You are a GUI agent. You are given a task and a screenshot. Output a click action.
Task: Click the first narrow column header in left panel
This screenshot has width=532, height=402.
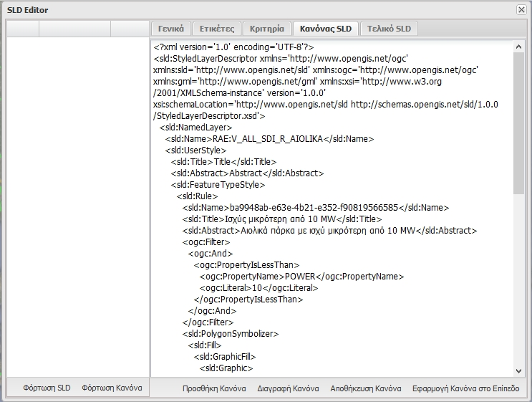pos(22,29)
